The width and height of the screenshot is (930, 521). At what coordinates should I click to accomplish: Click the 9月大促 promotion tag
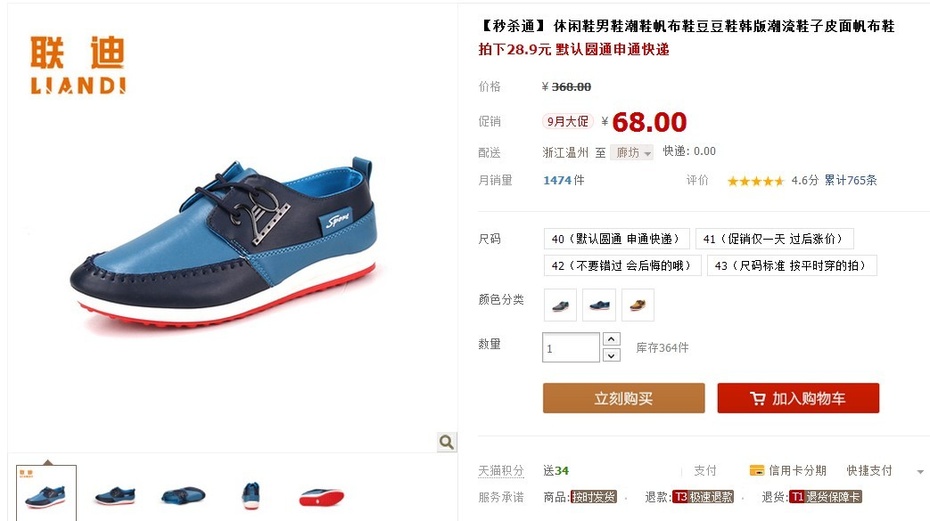[x=568, y=122]
